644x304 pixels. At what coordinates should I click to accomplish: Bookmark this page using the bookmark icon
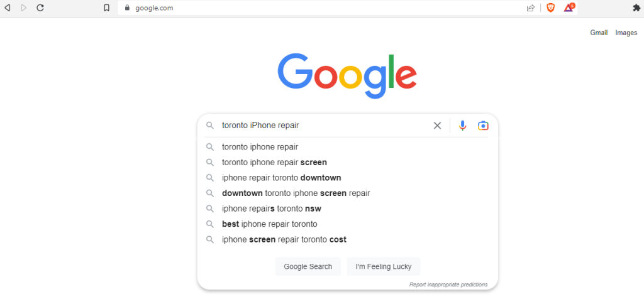106,8
